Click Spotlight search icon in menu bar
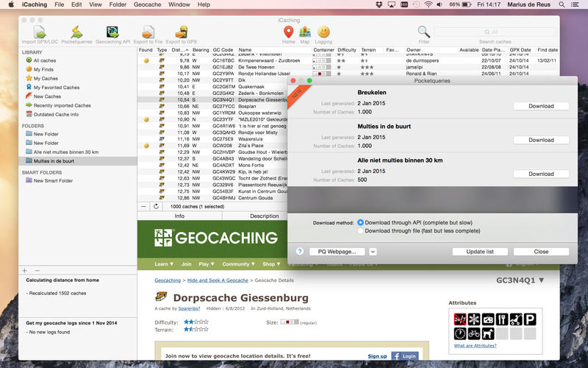The image size is (588, 368). point(562,4)
